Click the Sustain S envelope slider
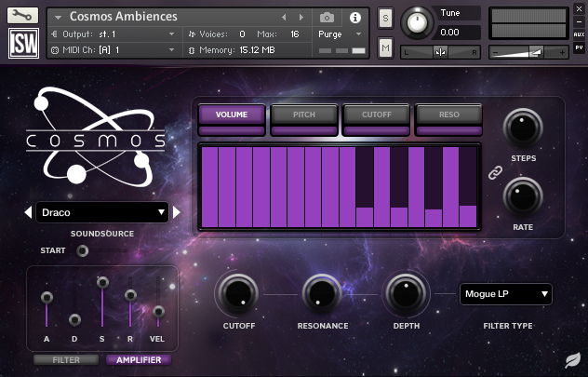Viewport: 588px width, 377px height. coord(102,282)
